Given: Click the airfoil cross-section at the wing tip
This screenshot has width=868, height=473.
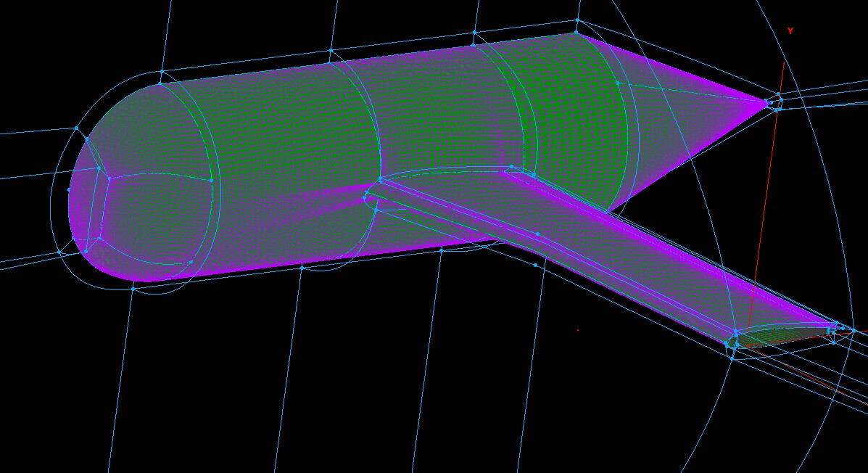Looking at the screenshot, I should [783, 335].
